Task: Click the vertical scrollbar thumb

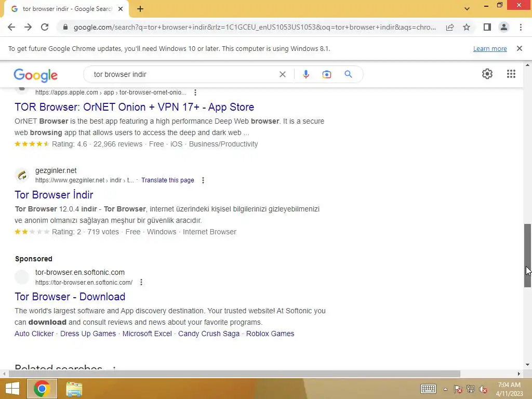Action: pyautogui.click(x=527, y=256)
